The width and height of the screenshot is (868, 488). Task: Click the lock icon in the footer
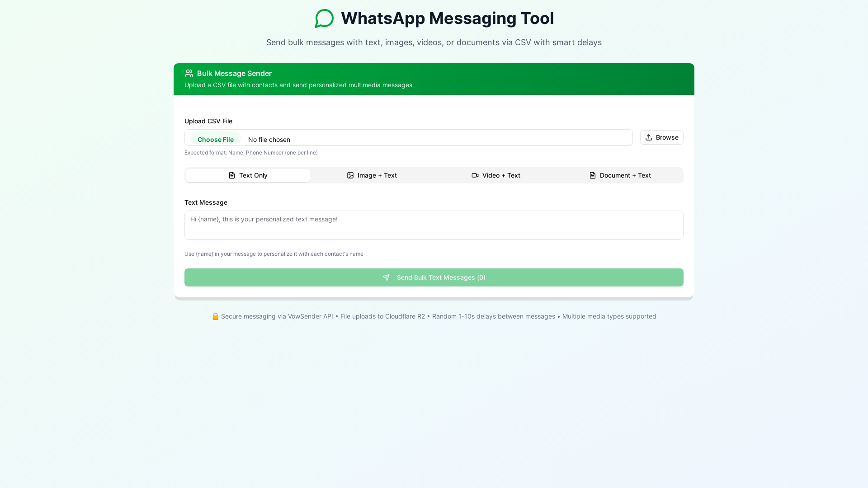(216, 316)
